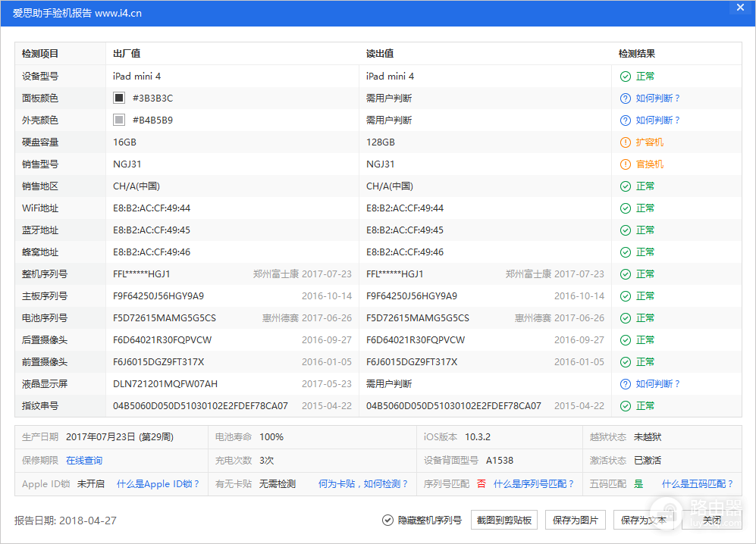Click the 出厂值 column header
Image resolution: width=756 pixels, height=544 pixels.
tap(127, 54)
